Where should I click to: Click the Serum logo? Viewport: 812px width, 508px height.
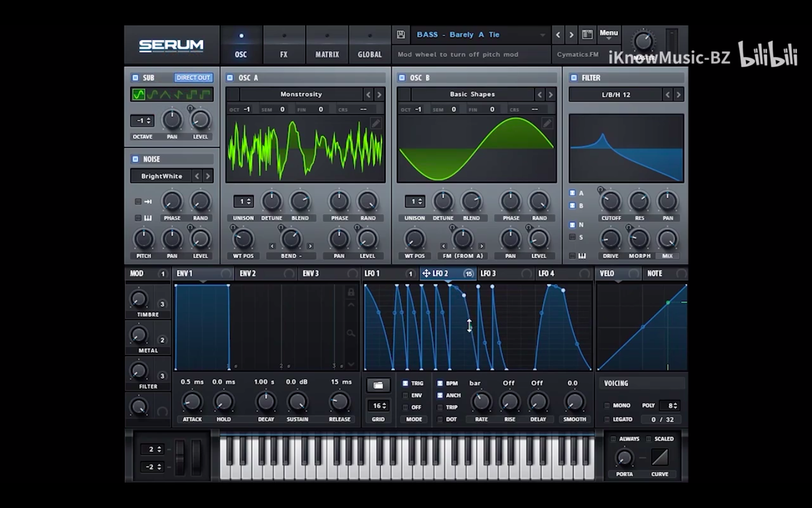[171, 45]
